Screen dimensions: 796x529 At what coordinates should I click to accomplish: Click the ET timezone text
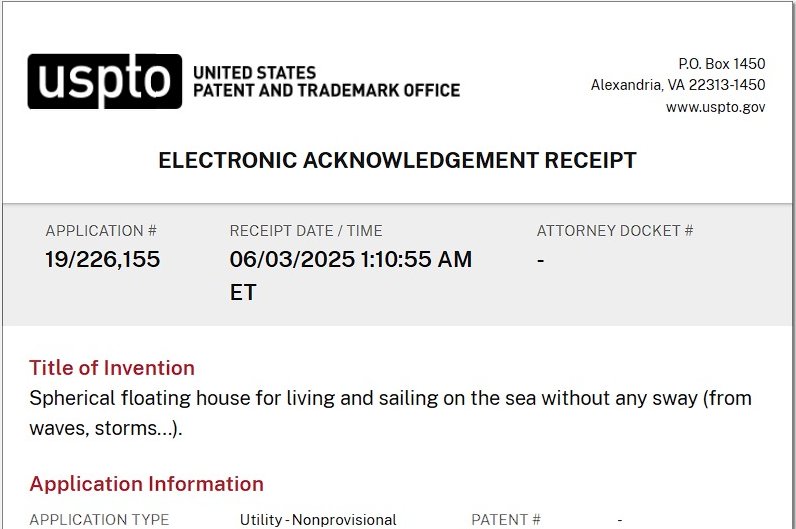coord(243,292)
